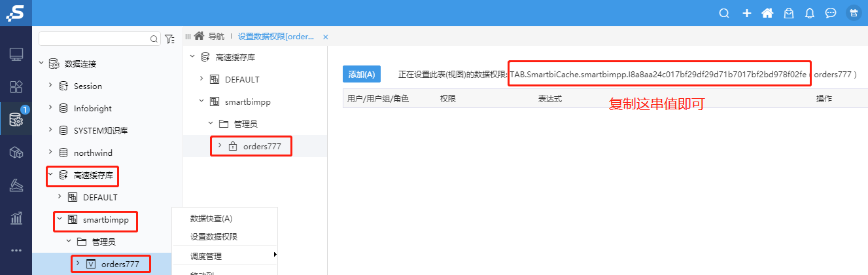Collapse the 数据连接 root node

pyautogui.click(x=41, y=64)
